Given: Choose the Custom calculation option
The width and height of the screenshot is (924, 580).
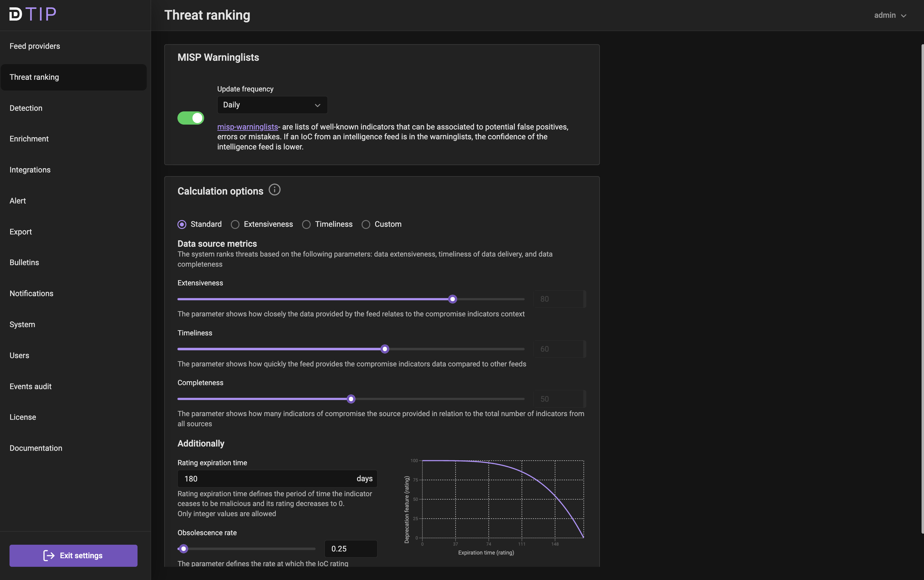Looking at the screenshot, I should tap(366, 224).
